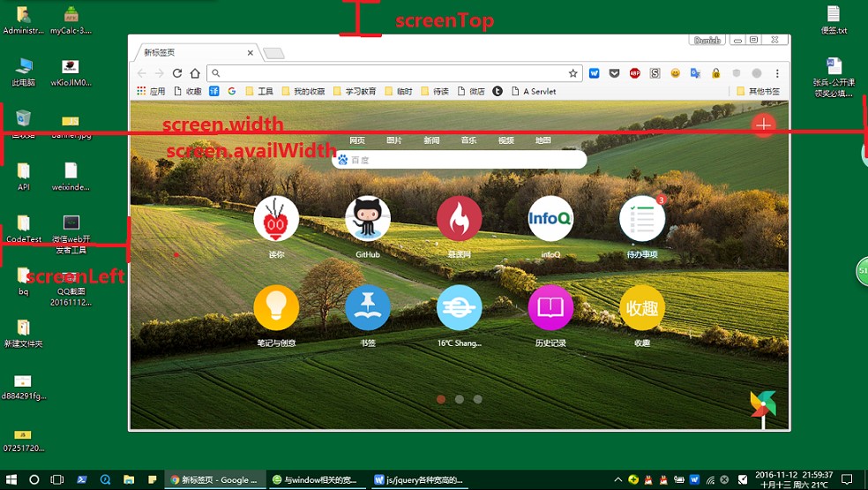Open the Google G bookmark
Image resolution: width=868 pixels, height=490 pixels.
[232, 92]
